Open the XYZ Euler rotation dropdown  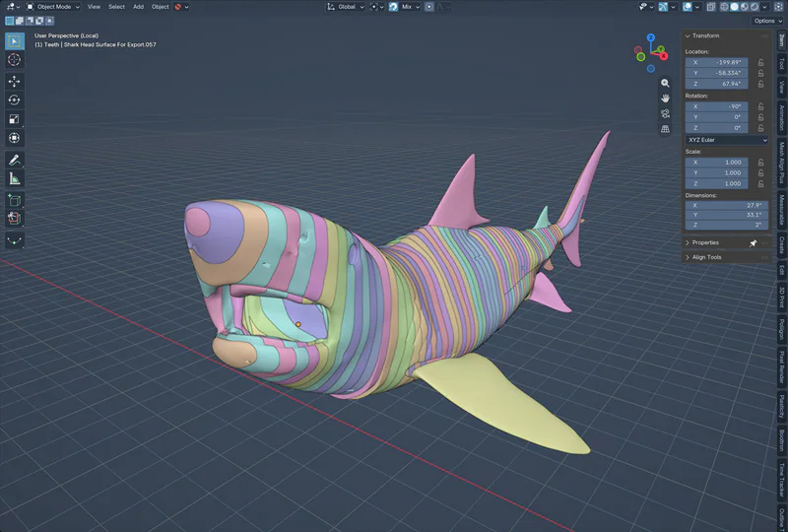pos(727,140)
